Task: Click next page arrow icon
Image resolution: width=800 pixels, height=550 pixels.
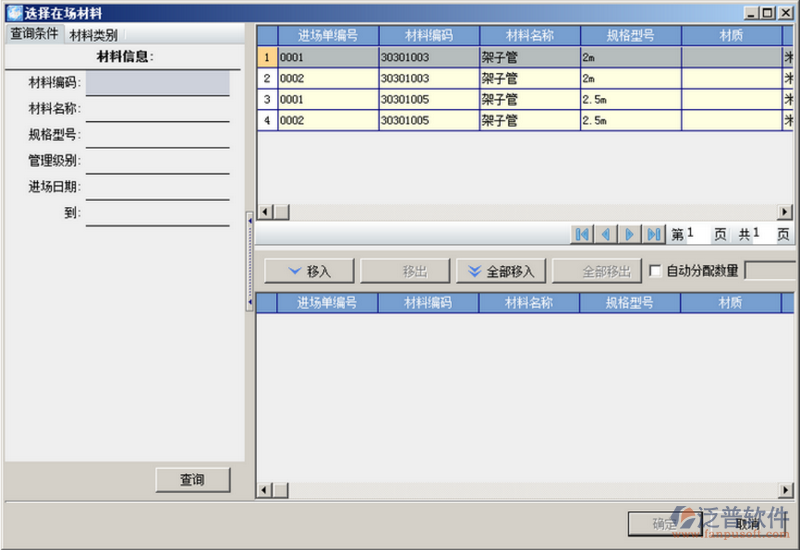Action: pos(630,234)
